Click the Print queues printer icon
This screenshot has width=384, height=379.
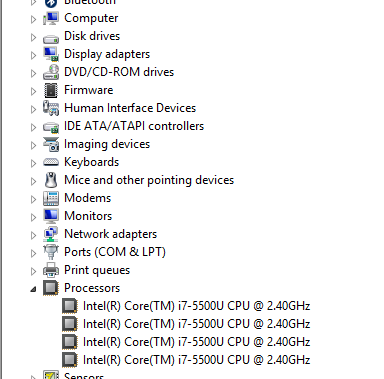coord(51,270)
